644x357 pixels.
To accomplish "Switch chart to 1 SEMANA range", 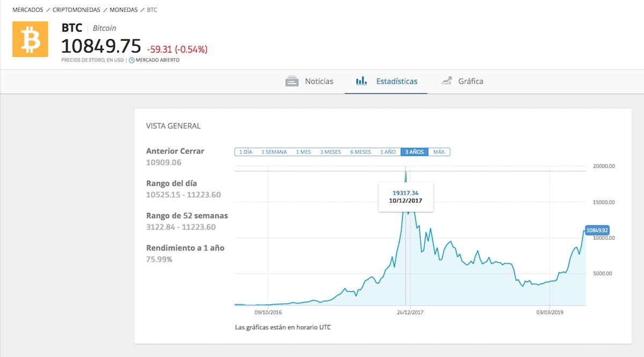I will [x=274, y=152].
